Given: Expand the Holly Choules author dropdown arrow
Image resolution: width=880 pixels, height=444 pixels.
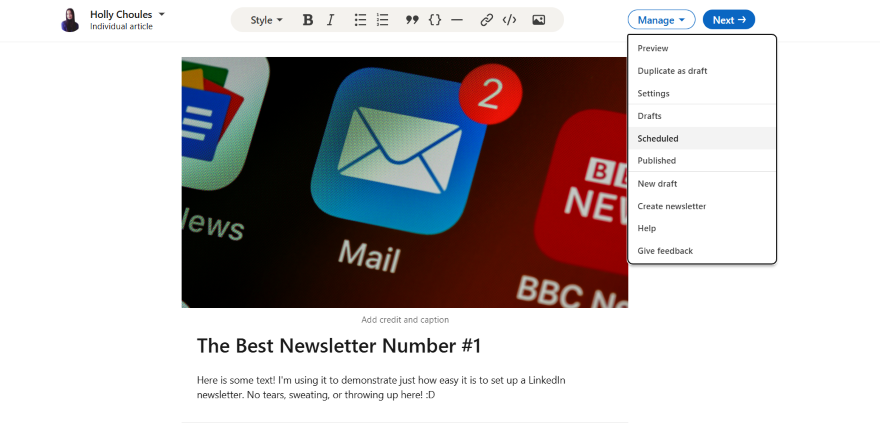Looking at the screenshot, I should 162,14.
